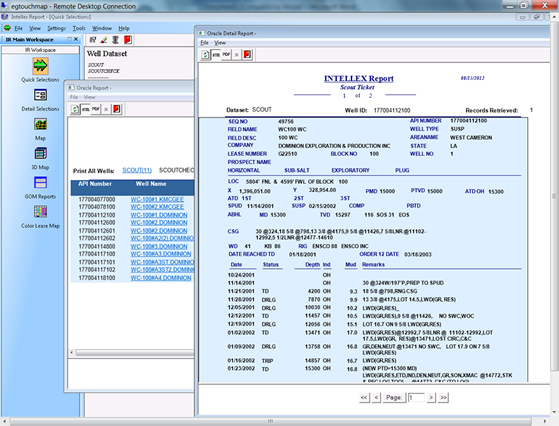Viewport: 559px width, 426px height.
Task: Click the Remote Desktop bottom horizontal scrollbar
Action: point(271,421)
